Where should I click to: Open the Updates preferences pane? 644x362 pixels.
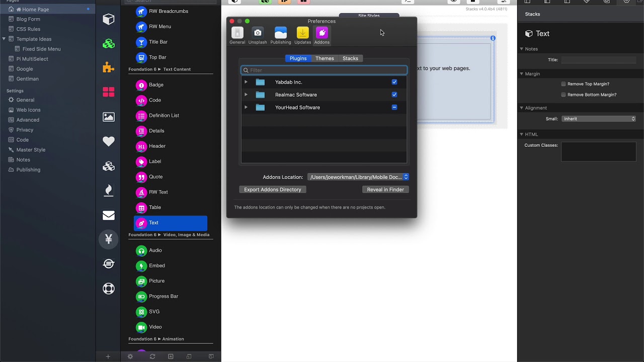pos(302,36)
